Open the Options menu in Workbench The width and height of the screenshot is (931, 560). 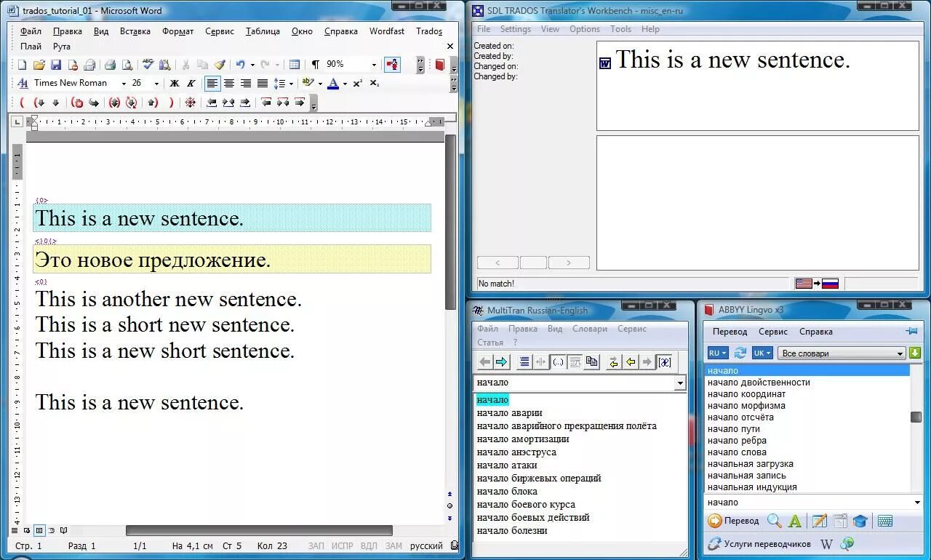click(x=585, y=29)
